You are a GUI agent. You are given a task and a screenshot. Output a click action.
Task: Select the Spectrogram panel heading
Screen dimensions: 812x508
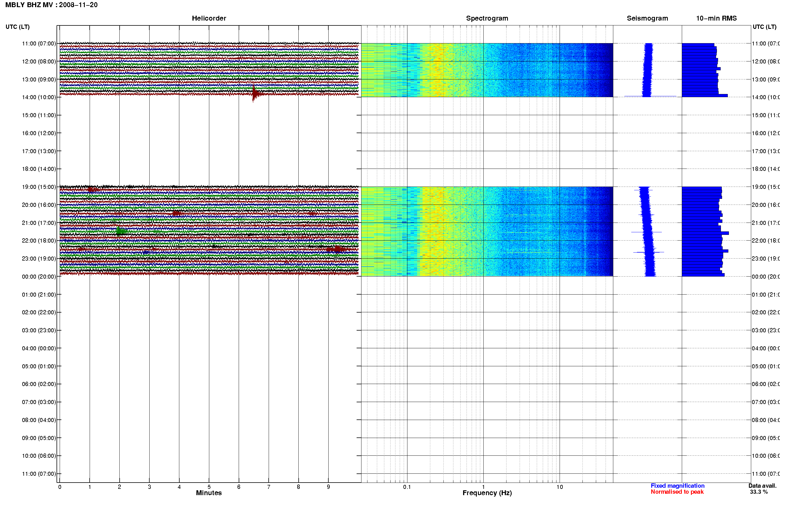(x=487, y=19)
